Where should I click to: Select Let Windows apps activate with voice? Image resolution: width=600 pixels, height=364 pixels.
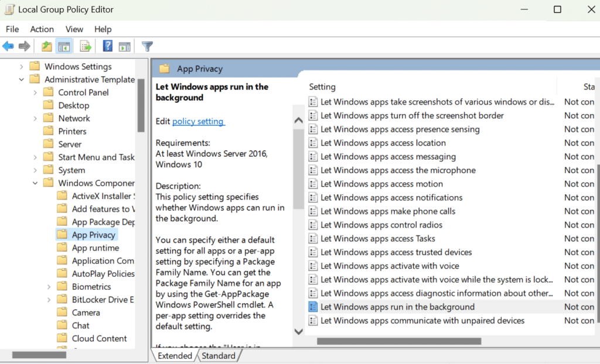pyautogui.click(x=390, y=266)
